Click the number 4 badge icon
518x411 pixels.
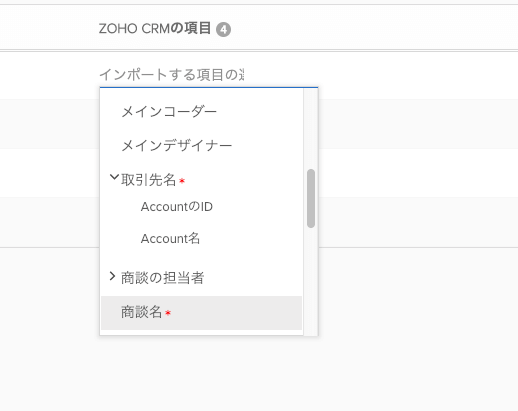click(223, 30)
